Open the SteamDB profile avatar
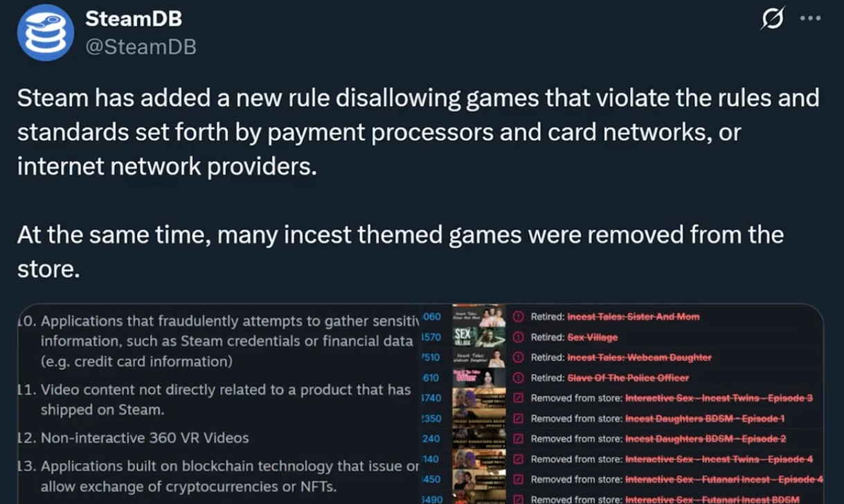Image resolution: width=844 pixels, height=504 pixels. (45, 33)
